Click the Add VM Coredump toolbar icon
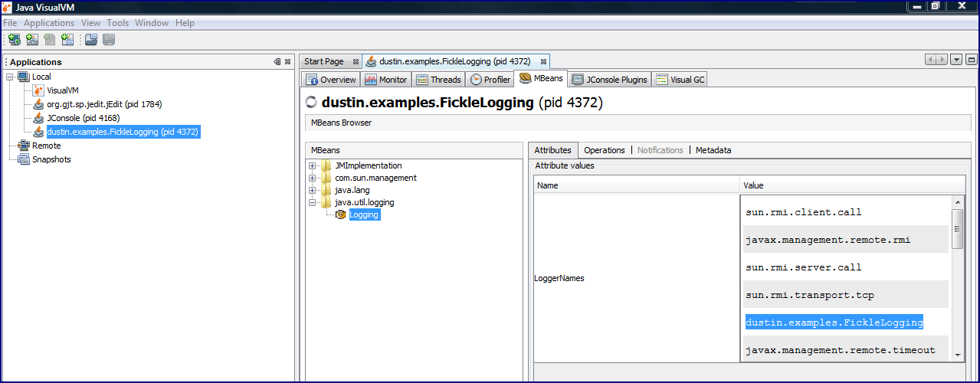The height and width of the screenshot is (383, 980). click(x=50, y=39)
